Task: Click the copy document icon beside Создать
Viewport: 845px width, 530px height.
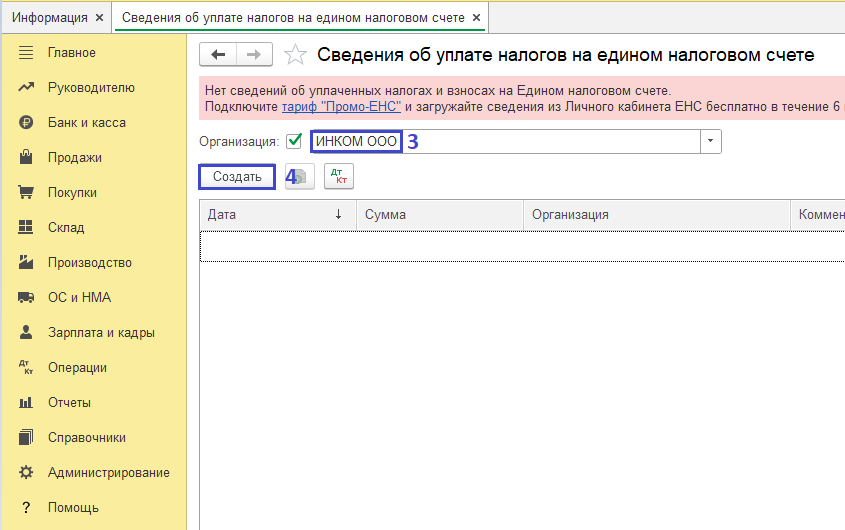Action: 300,177
